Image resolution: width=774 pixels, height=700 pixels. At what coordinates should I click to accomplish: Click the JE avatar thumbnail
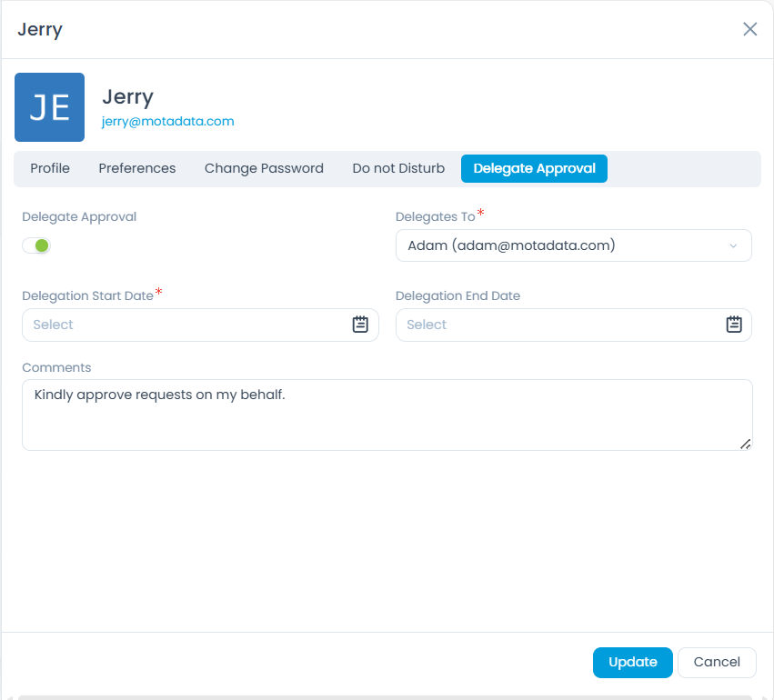click(49, 107)
